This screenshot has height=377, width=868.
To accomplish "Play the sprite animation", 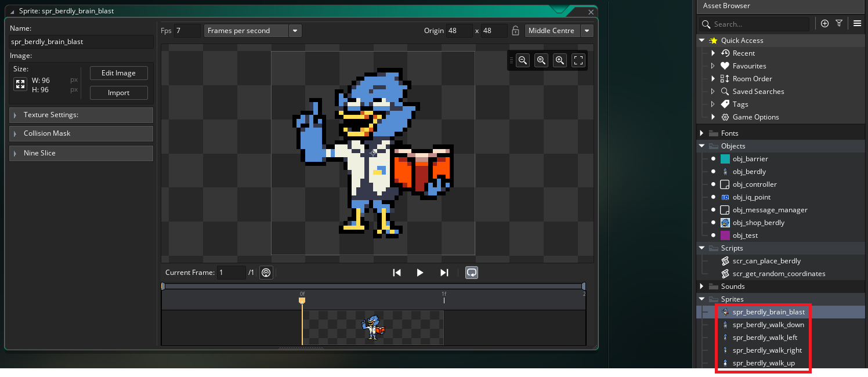I will [x=420, y=273].
